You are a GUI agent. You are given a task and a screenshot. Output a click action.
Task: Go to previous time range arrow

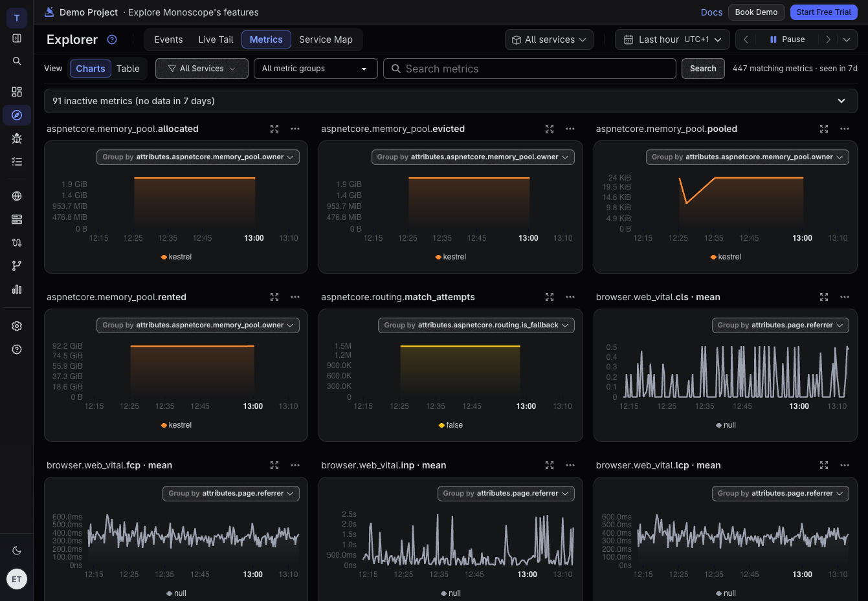pos(746,39)
